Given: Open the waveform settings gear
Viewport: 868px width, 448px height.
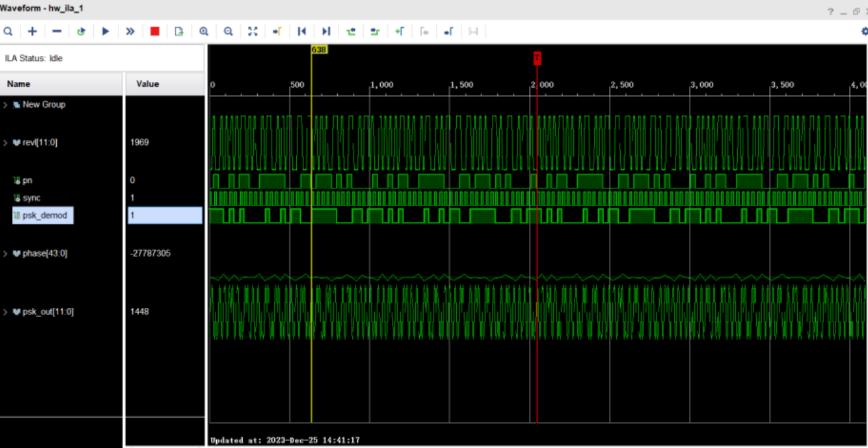Looking at the screenshot, I should click(863, 31).
